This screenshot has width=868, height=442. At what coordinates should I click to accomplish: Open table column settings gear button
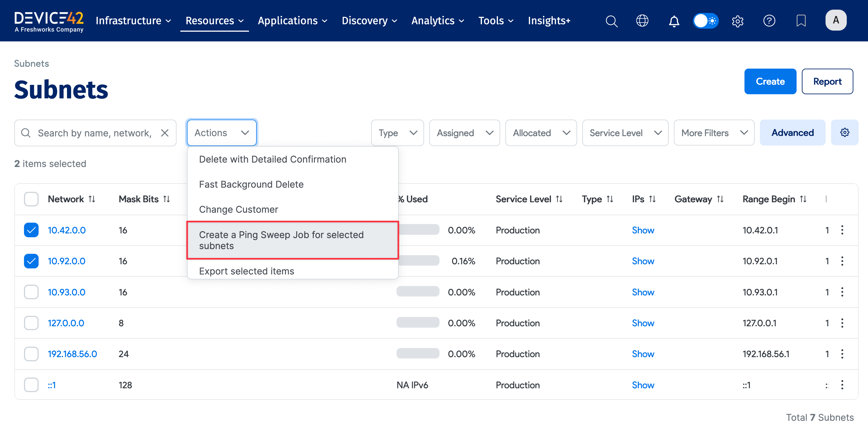[x=844, y=133]
